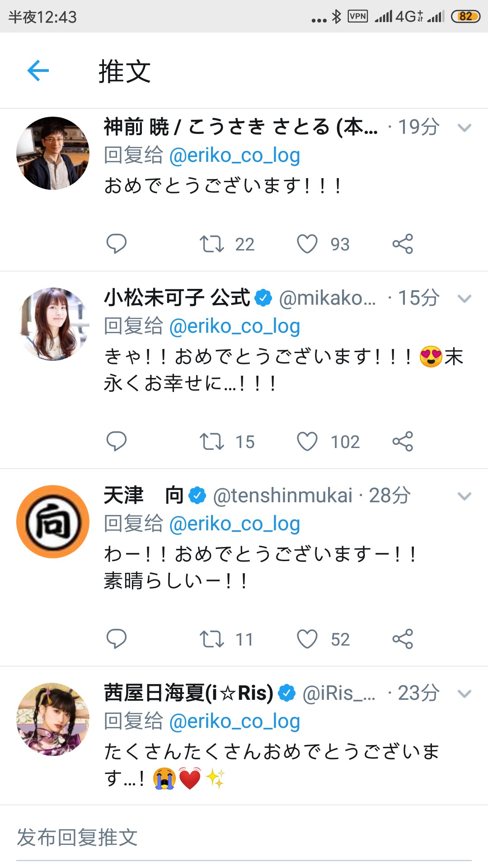The image size is (488, 868).
Task: Open @eriko_co_log mention in 茜屋日海夏's tweet
Action: point(235,722)
